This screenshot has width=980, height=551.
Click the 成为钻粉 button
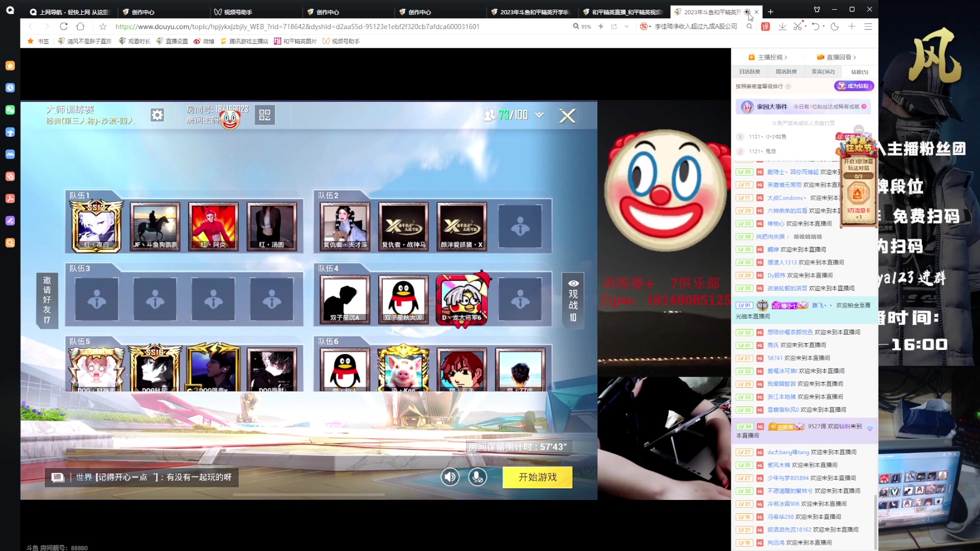(854, 86)
